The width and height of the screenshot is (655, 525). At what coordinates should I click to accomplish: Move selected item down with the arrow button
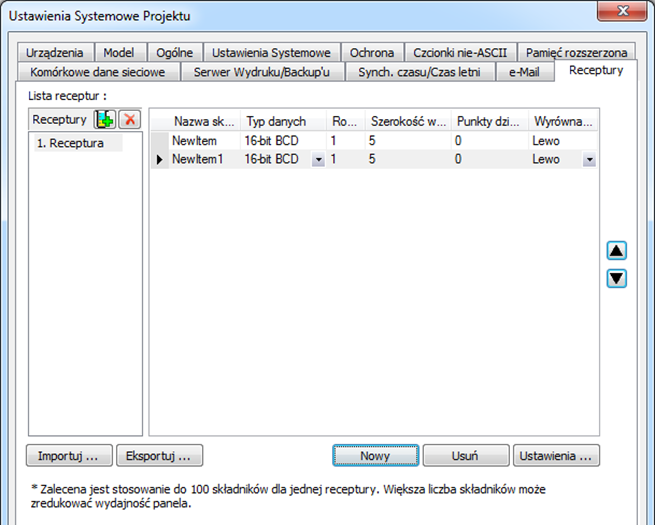point(617,279)
